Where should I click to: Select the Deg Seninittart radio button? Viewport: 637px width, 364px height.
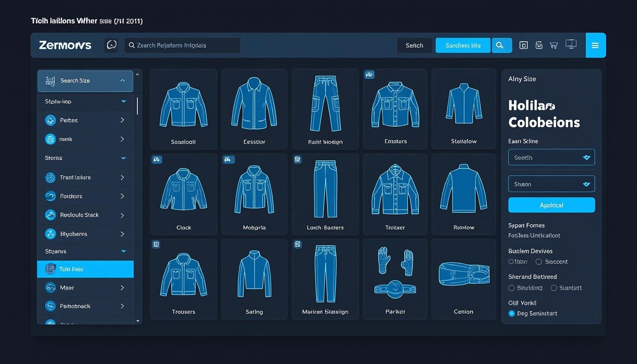(x=511, y=313)
